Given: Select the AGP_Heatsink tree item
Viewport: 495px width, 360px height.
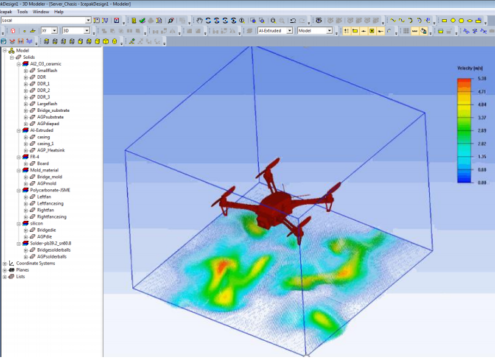Looking at the screenshot, I should point(51,150).
